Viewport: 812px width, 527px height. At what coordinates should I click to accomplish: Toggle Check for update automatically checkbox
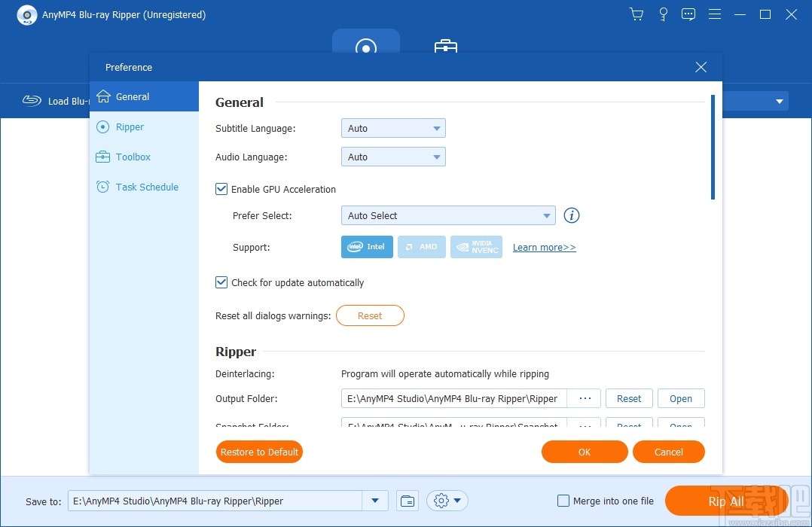tap(221, 282)
